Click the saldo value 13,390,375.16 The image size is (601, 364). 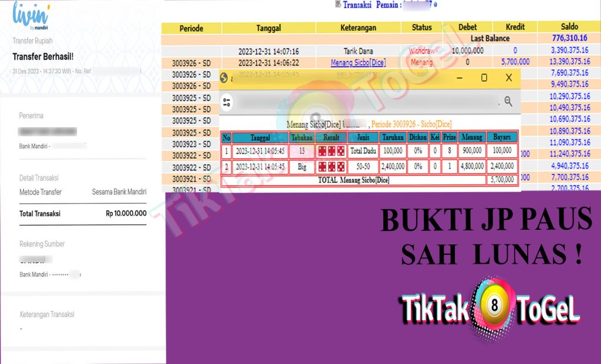point(569,61)
